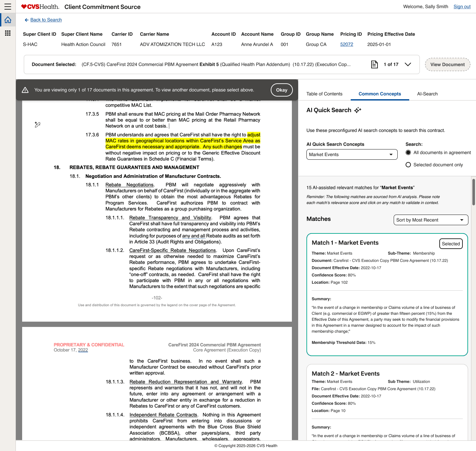Screen dimensions: 476x451
Task: Click Match 1 Location Page 102 line
Action: tap(330, 282)
